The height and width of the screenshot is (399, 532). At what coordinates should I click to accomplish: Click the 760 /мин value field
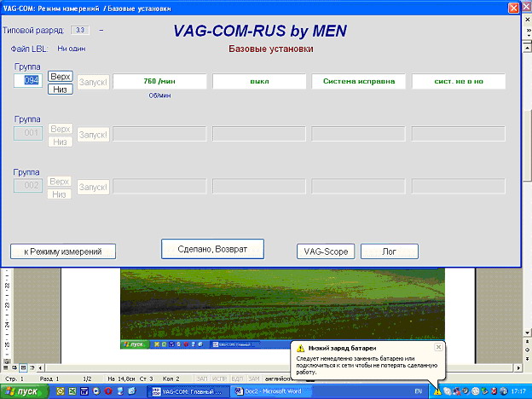tap(159, 82)
